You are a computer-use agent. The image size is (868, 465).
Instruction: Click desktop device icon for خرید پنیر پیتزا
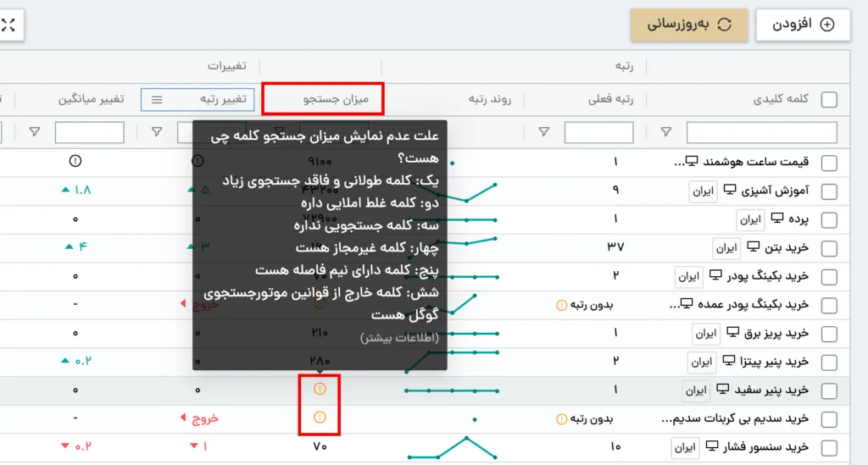point(729,361)
